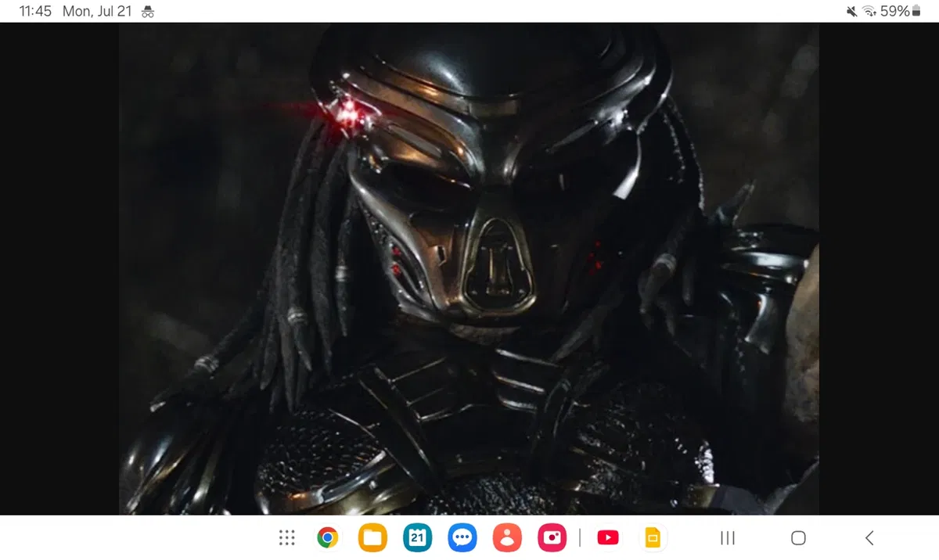Open the Contacts app icon
The width and height of the screenshot is (939, 560).
(507, 537)
